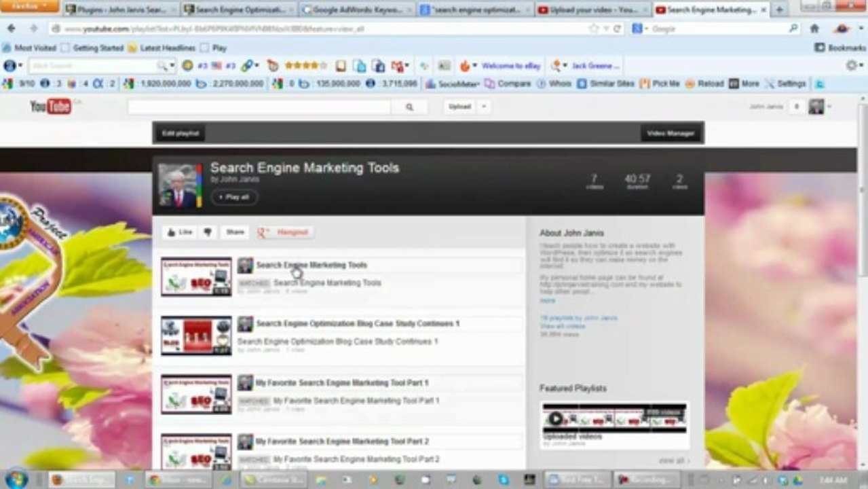Open a new tab with plus button

[x=779, y=10]
